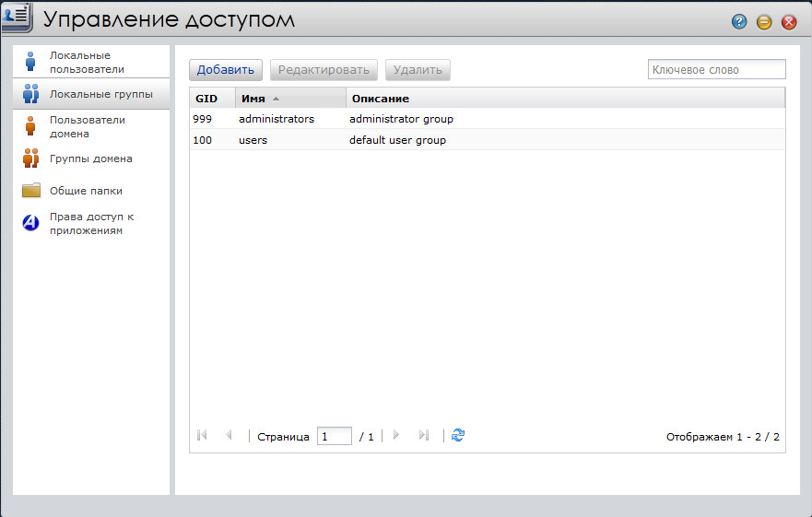Click the Local Users icon in sidebar
This screenshot has height=517, width=812.
click(x=31, y=62)
